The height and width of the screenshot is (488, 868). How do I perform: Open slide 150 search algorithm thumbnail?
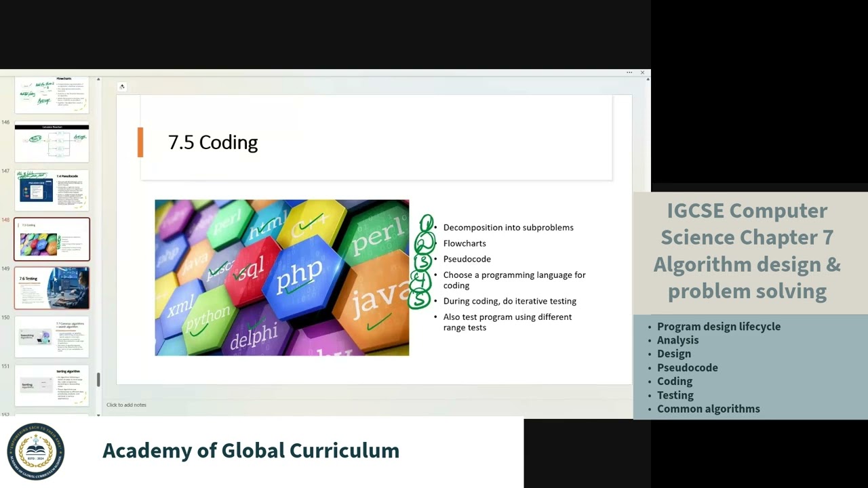[52, 337]
